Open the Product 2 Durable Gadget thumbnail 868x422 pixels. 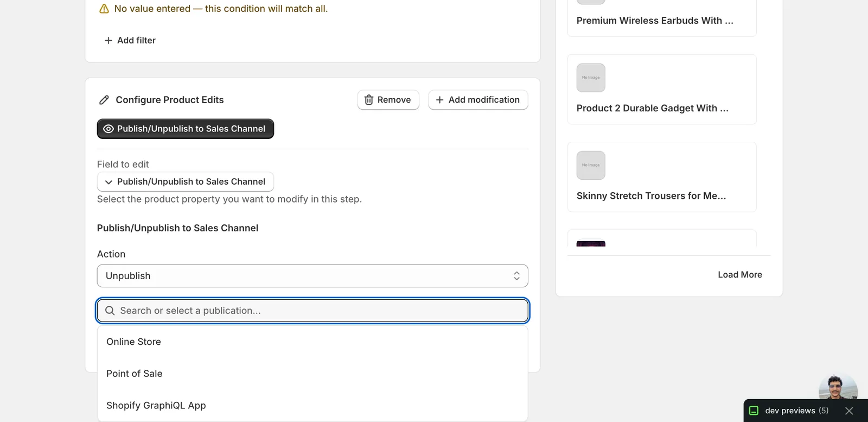tap(591, 78)
